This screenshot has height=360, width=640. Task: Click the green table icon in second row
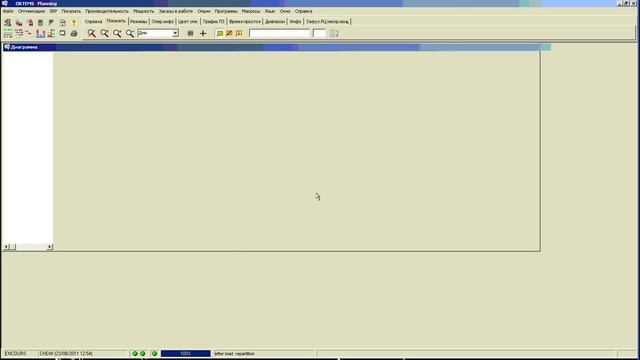coord(7,33)
